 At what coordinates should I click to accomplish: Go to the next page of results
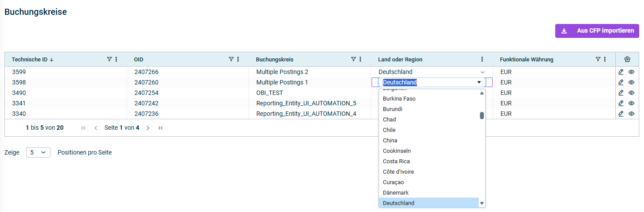pyautogui.click(x=148, y=128)
